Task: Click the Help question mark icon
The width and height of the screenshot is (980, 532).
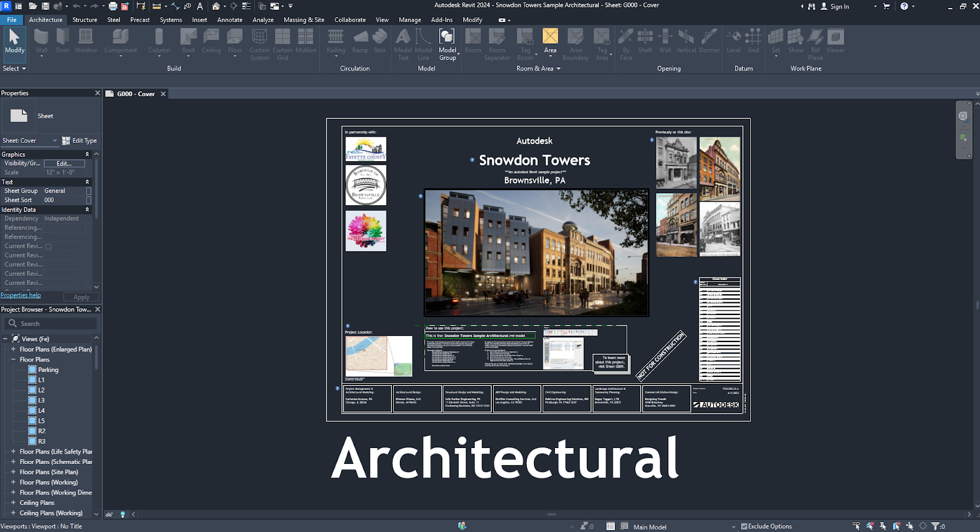Action: coord(905,6)
